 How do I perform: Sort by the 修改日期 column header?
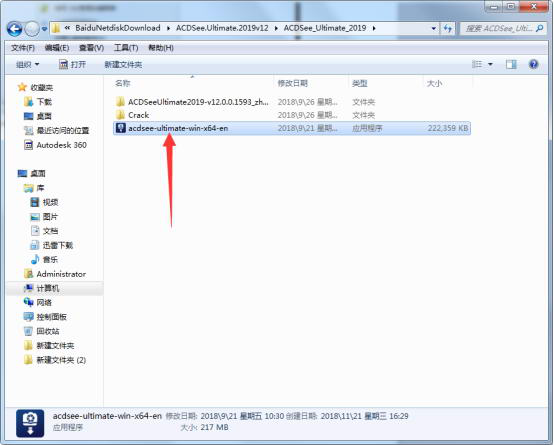tap(293, 83)
